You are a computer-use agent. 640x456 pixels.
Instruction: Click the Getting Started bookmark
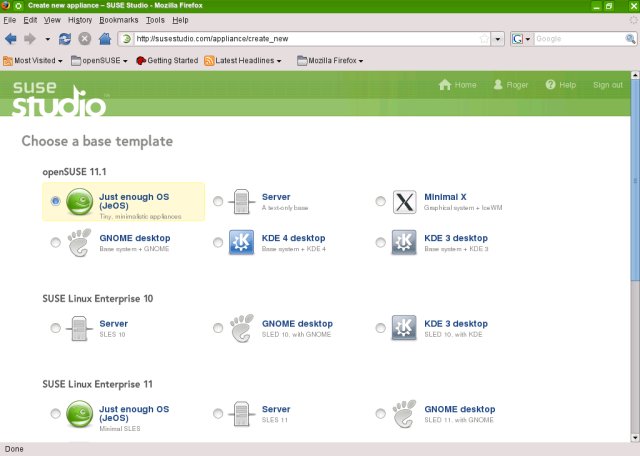pyautogui.click(x=167, y=60)
